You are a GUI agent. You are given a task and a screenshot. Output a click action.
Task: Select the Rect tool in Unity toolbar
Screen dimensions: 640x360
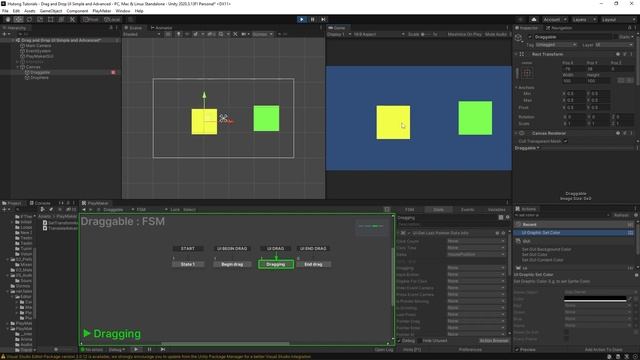tap(51, 19)
